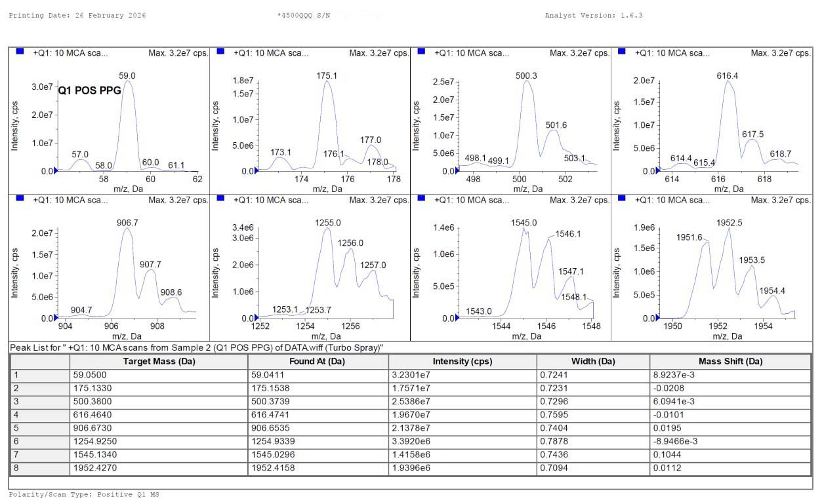This screenshot has height=504, width=822.
Task: Select row header number 8 in peak list
Action: coord(40,468)
